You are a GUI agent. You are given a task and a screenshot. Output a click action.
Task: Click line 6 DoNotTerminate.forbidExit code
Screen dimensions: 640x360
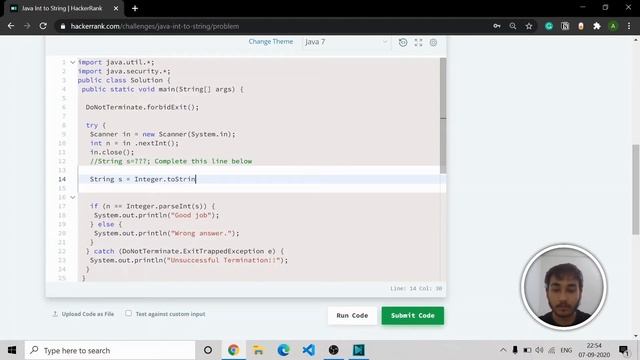coord(142,107)
